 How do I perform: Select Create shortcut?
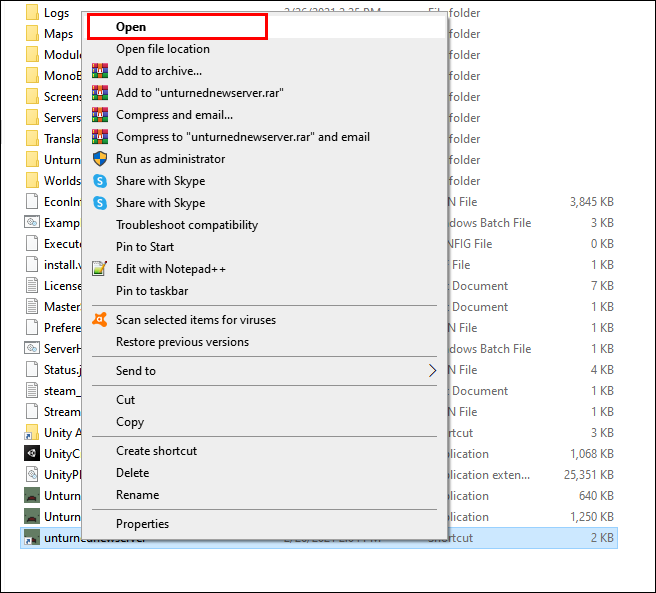[156, 451]
